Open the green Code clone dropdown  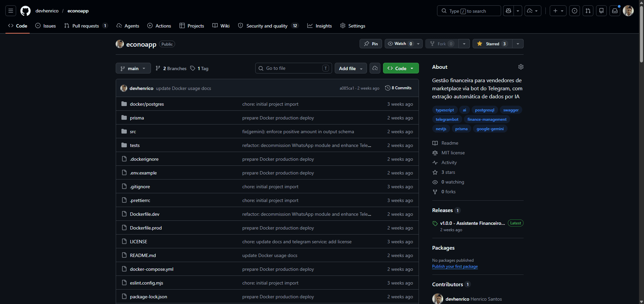(x=401, y=68)
